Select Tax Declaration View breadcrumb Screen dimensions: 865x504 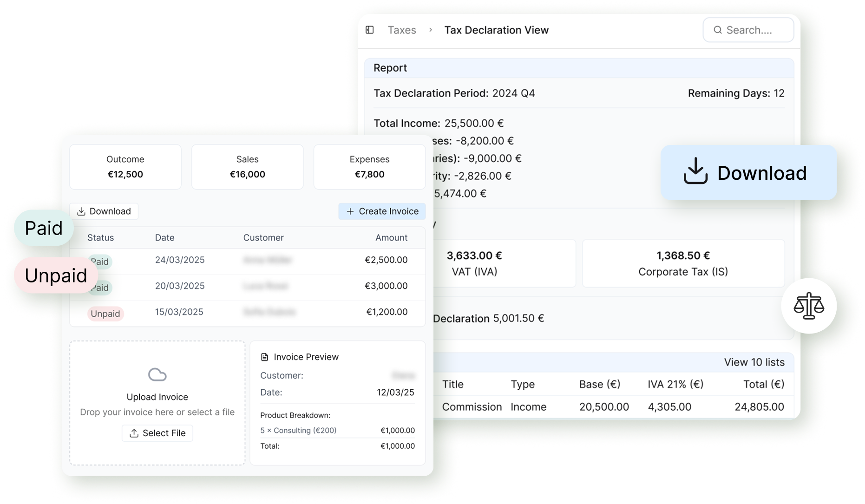[496, 30]
